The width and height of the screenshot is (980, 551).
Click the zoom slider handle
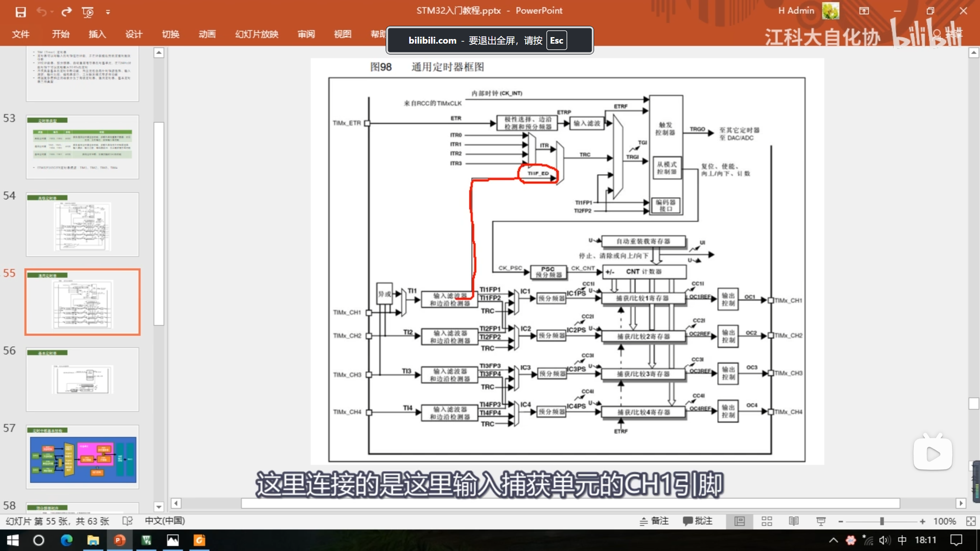(882, 521)
